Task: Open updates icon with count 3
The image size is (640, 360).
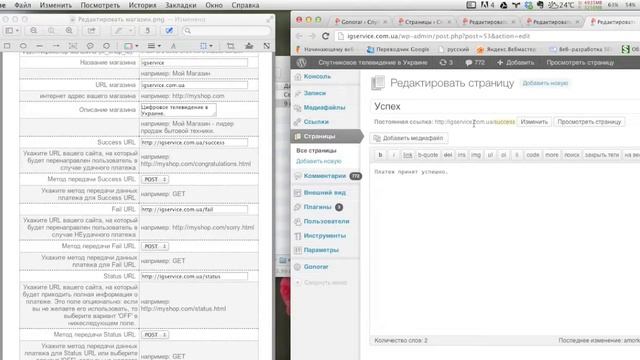Action: coord(446,62)
